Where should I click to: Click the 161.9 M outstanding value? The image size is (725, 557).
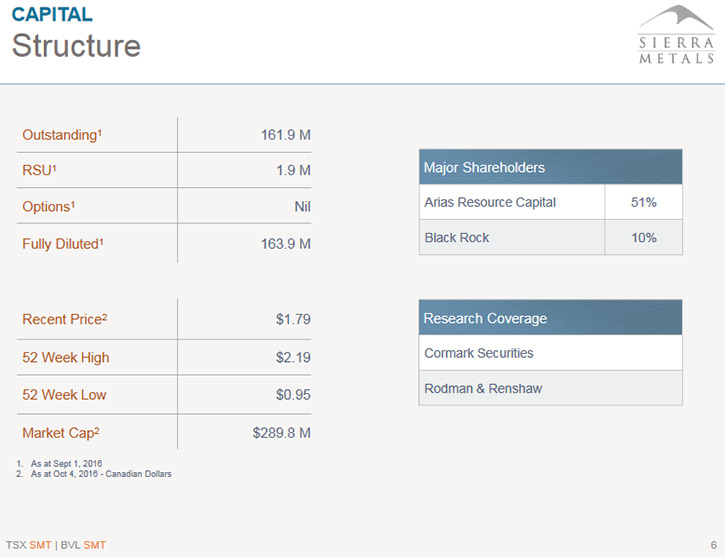pos(285,135)
